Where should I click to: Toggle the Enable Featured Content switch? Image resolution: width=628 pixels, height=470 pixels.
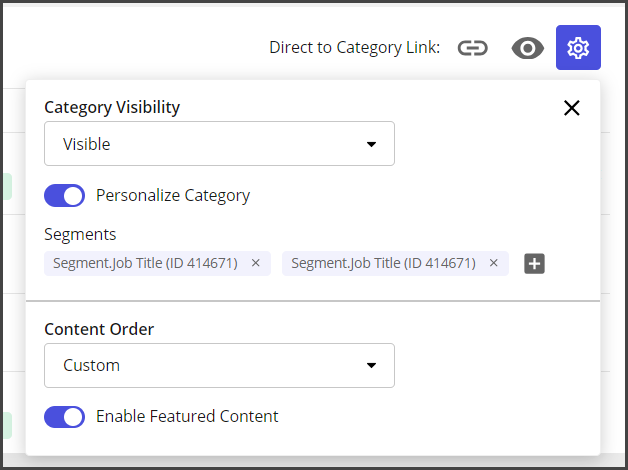64,417
